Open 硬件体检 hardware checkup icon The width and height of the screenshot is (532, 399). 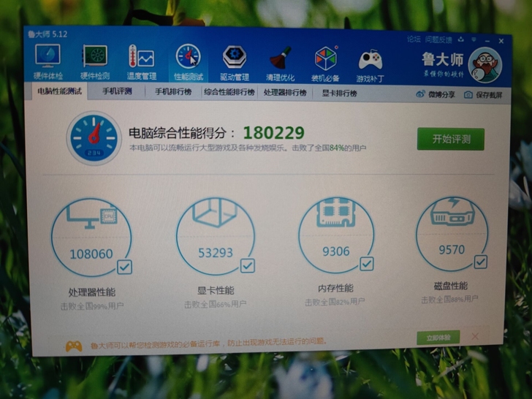[x=47, y=61]
